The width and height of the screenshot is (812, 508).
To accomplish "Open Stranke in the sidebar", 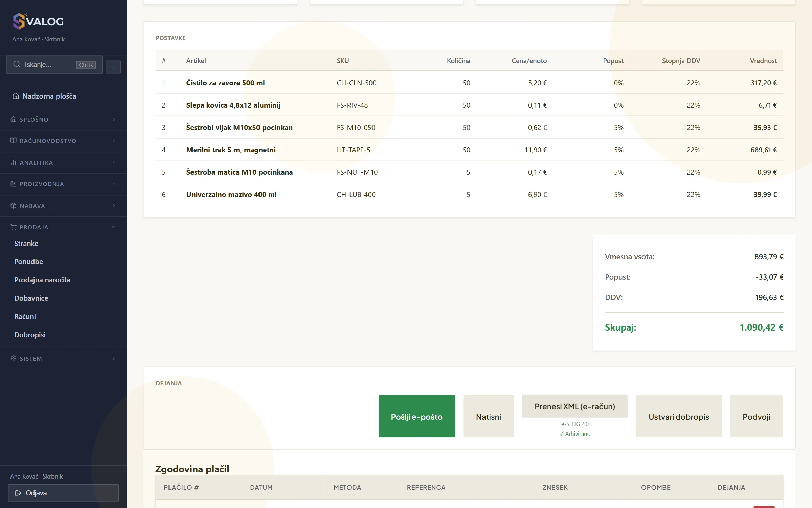I will 26,243.
